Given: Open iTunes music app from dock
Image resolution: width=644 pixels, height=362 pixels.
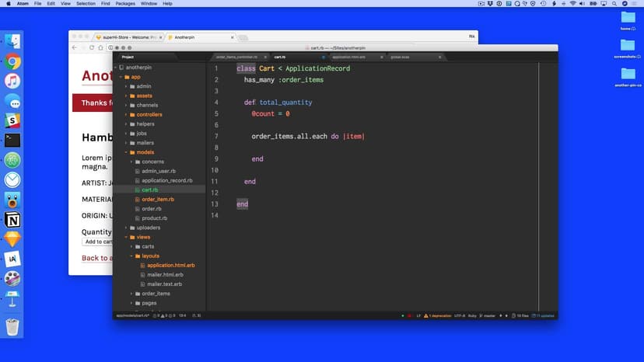Looking at the screenshot, I should coord(12,82).
